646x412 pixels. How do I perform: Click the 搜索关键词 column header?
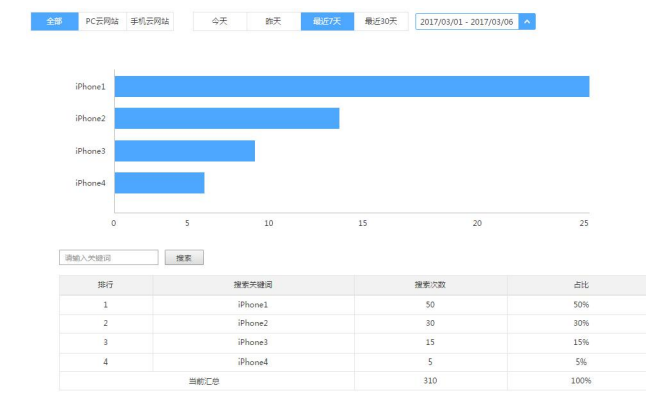(x=253, y=285)
